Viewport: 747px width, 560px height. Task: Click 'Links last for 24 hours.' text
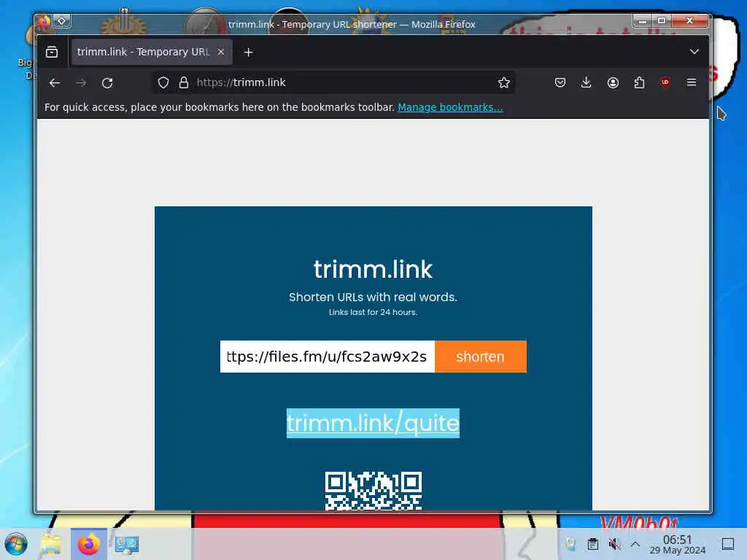(x=373, y=312)
